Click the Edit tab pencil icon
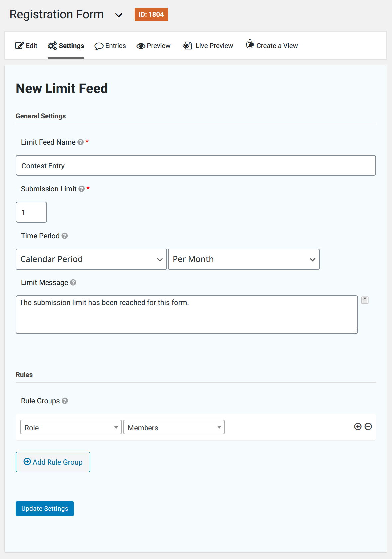This screenshot has height=559, width=392. pos(19,45)
